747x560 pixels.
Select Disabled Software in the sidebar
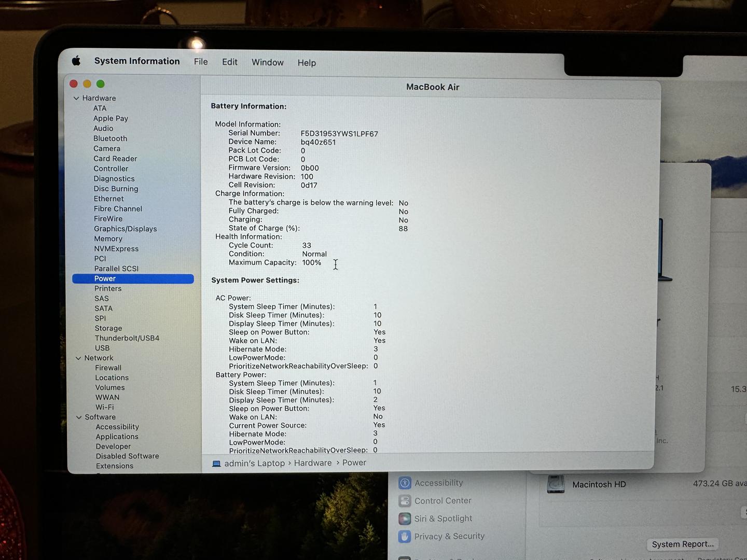click(127, 456)
